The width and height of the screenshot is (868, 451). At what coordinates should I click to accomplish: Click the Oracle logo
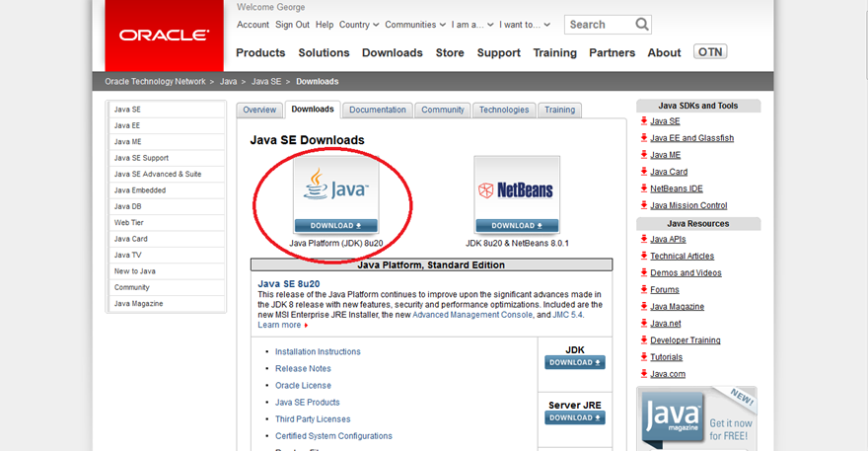tap(164, 36)
